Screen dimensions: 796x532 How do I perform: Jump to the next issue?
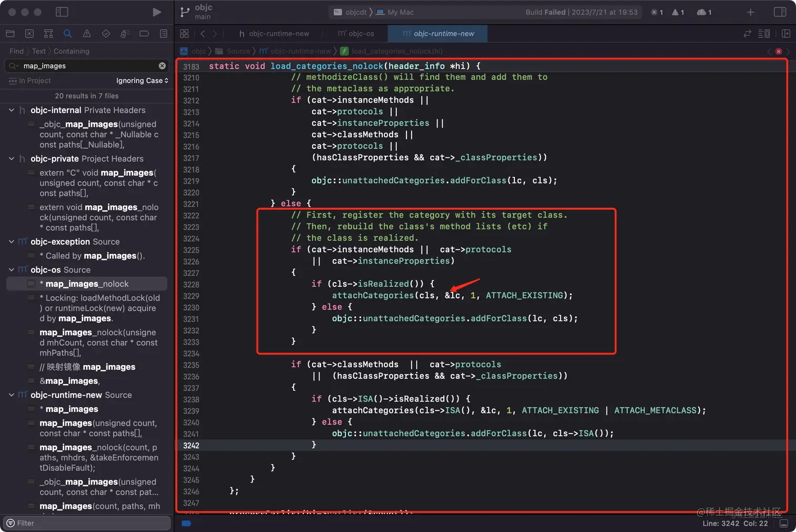pos(788,51)
